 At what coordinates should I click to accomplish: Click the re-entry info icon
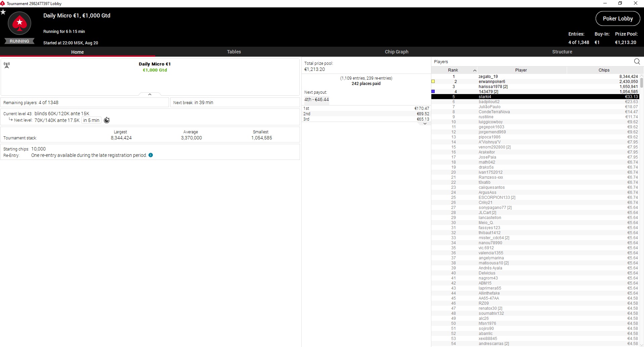click(151, 155)
